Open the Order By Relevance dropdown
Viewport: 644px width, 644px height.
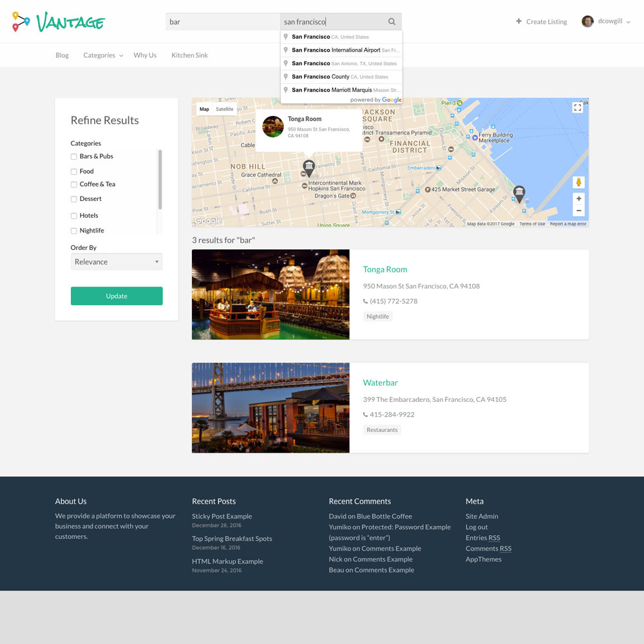coord(117,261)
